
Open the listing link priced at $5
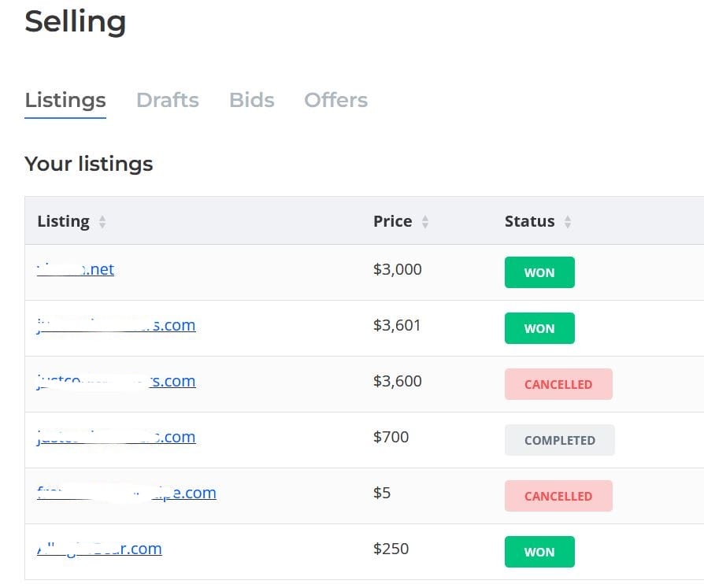[127, 494]
